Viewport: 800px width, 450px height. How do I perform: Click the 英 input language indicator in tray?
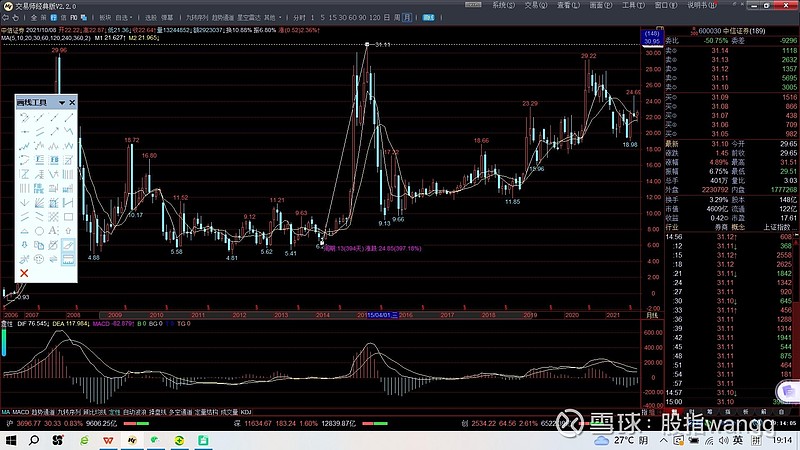[738, 440]
